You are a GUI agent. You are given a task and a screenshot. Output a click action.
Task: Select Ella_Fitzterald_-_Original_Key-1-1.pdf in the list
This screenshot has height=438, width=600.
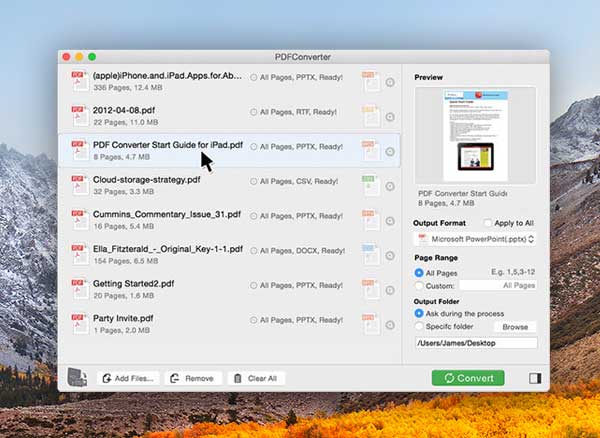[168, 249]
